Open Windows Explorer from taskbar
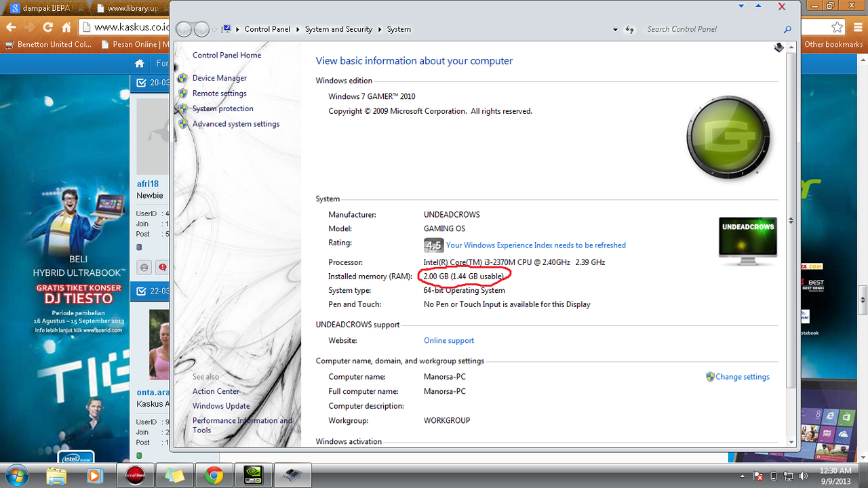This screenshot has height=488, width=868. [57, 476]
